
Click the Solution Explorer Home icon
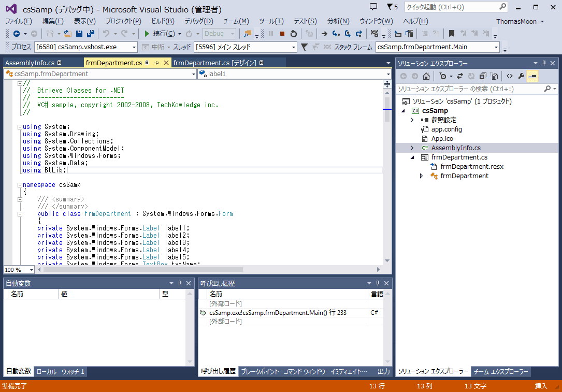(x=426, y=76)
